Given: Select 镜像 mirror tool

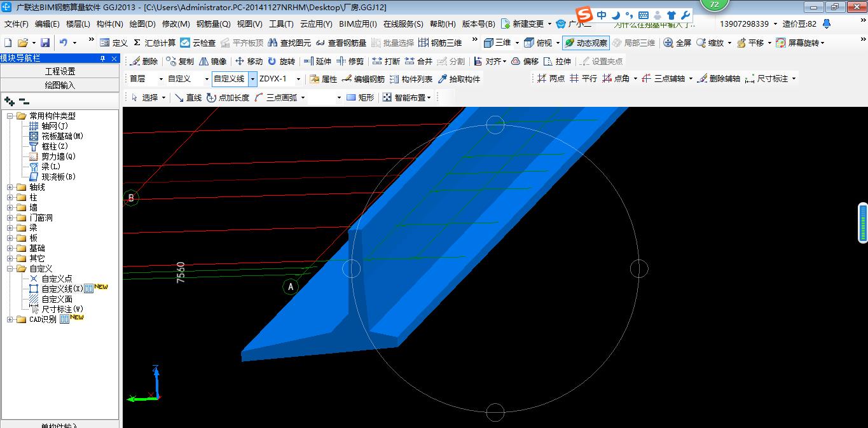Looking at the screenshot, I should (213, 61).
